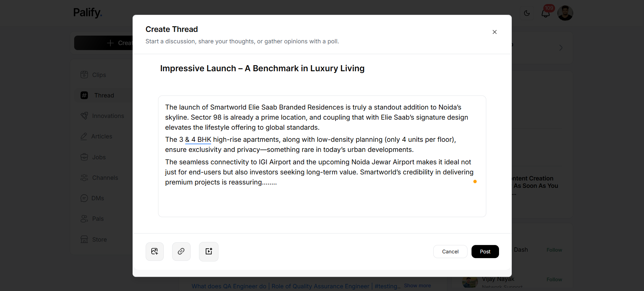Viewport: 644px width, 291px height.
Task: Click inside the thread body text area
Action: pos(322,156)
